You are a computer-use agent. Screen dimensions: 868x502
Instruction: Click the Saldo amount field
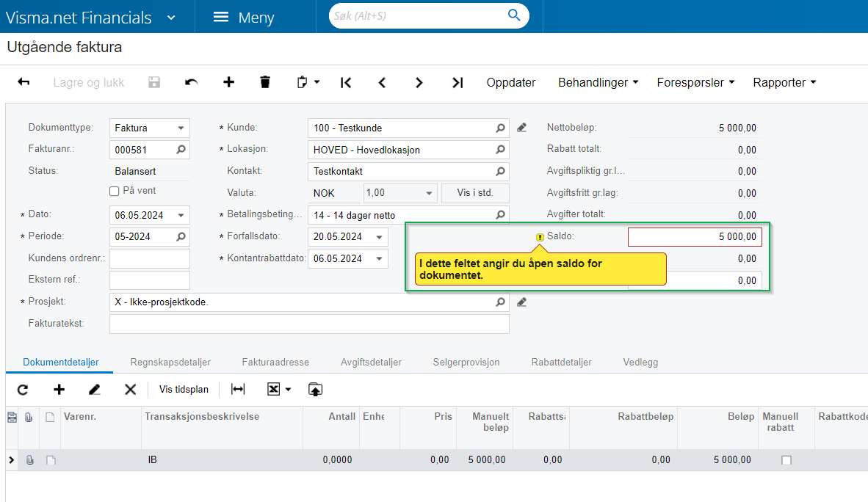(695, 237)
